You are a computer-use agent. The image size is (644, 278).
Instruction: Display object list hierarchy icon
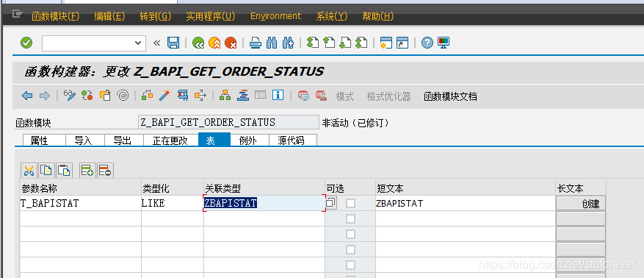[225, 96]
